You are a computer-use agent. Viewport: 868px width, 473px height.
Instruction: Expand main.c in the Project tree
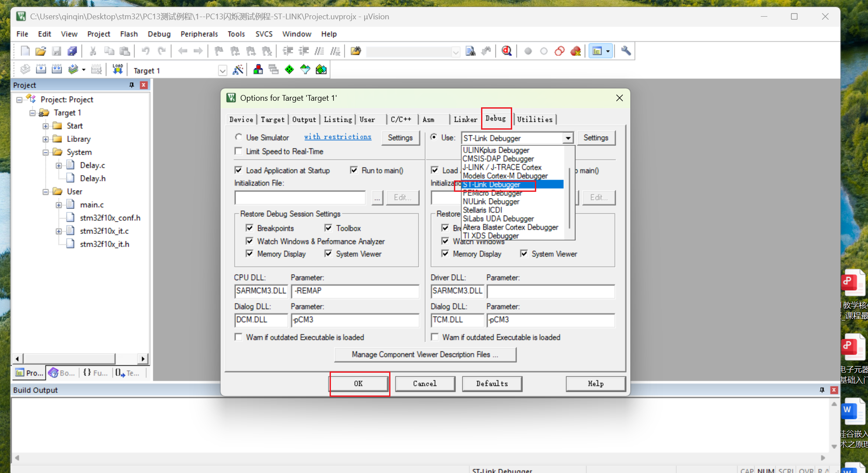point(59,205)
